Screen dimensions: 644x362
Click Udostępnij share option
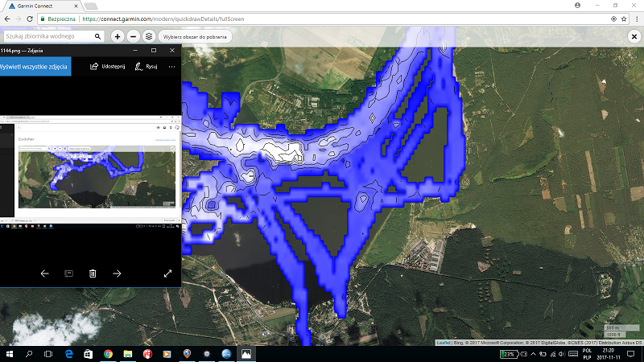coord(107,67)
